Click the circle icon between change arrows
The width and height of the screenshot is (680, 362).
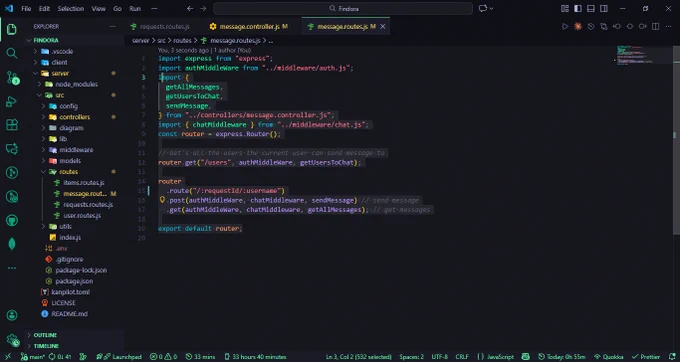pos(630,26)
